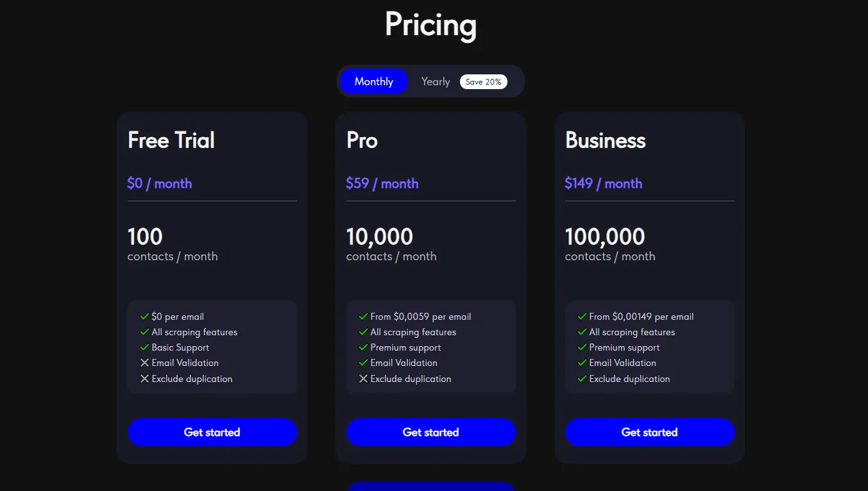The width and height of the screenshot is (868, 491).
Task: Click X icon beside Free Trial Exclude duplication
Action: pyautogui.click(x=144, y=379)
